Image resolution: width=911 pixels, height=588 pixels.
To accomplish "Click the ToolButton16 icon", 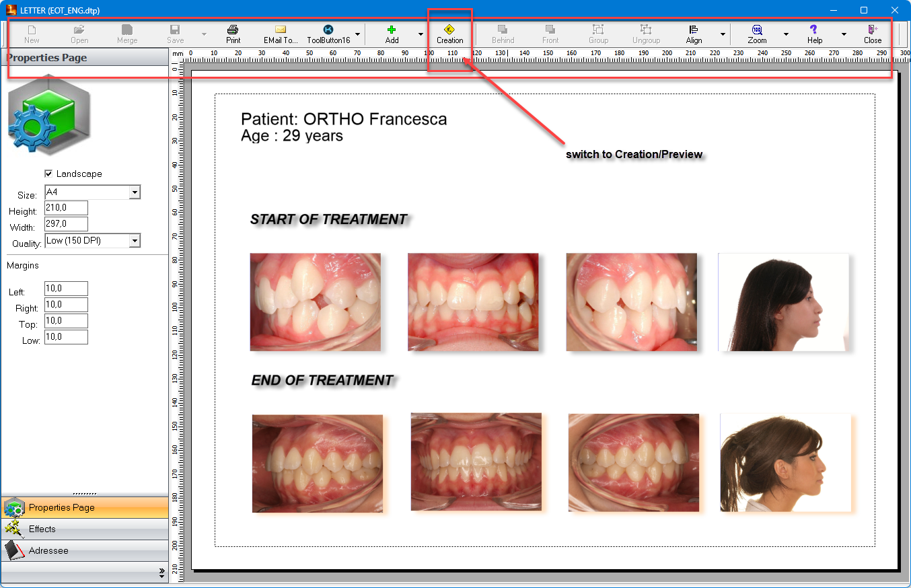I will coord(328,30).
